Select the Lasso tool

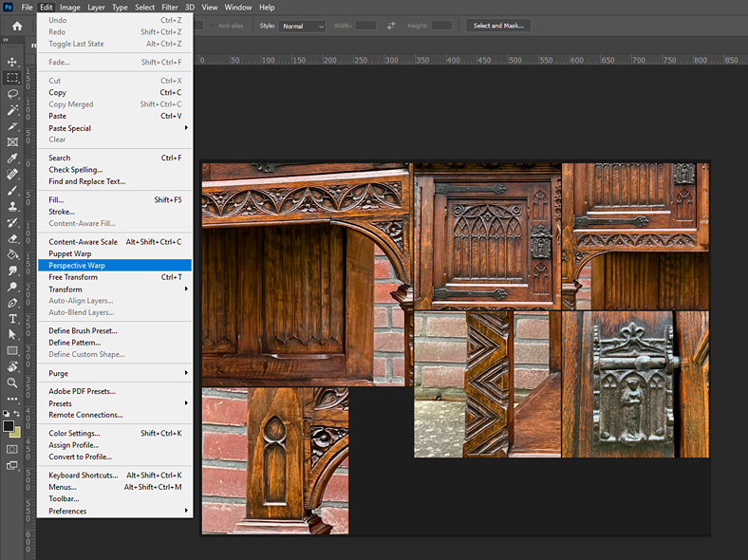pos(12,94)
